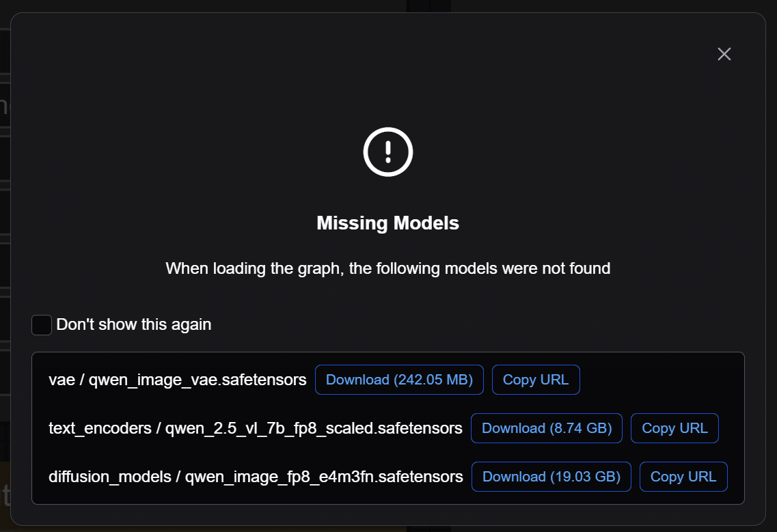The width and height of the screenshot is (777, 532).
Task: Click the "Missing Models" heading
Action: tap(388, 223)
